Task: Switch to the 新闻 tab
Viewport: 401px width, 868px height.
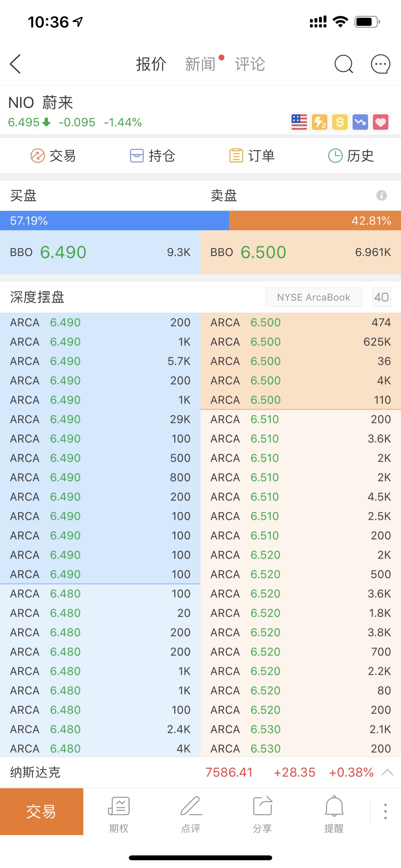Action: (200, 64)
